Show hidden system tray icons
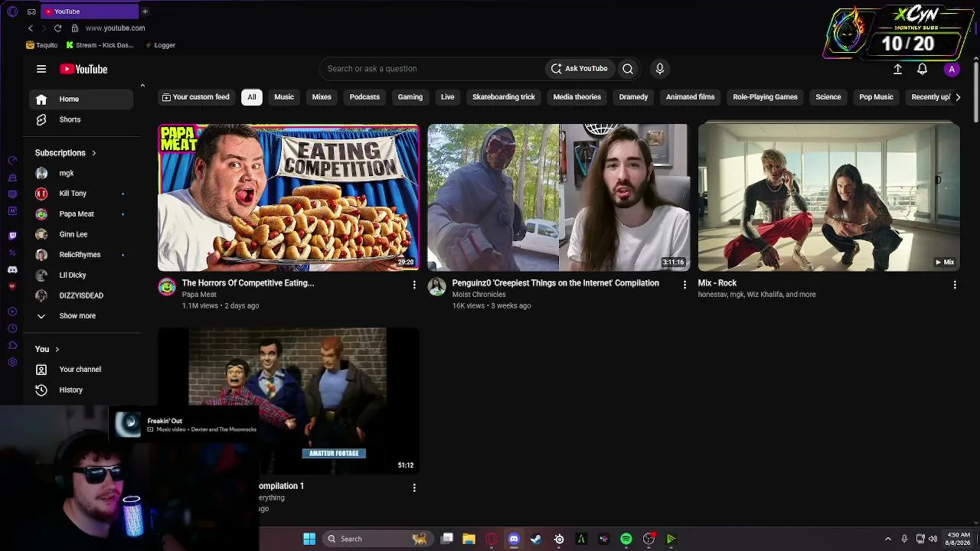 (x=888, y=539)
